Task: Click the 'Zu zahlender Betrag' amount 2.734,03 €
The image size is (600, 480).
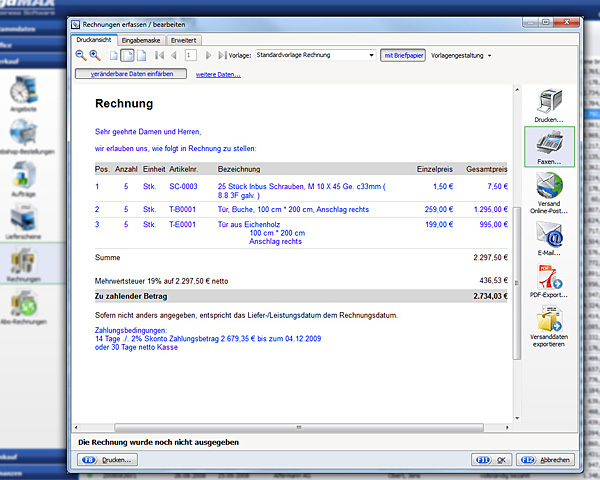Action: (491, 296)
